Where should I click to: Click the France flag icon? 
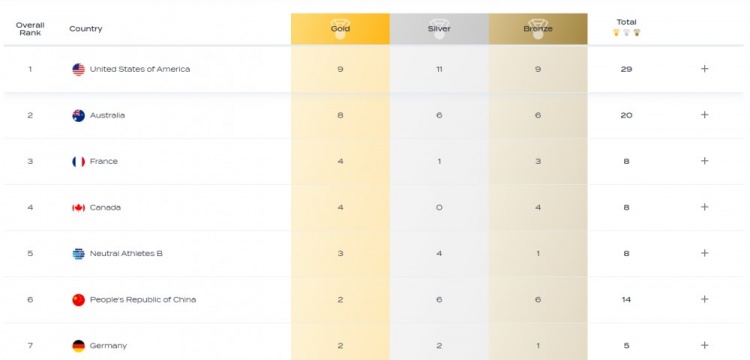coord(78,162)
